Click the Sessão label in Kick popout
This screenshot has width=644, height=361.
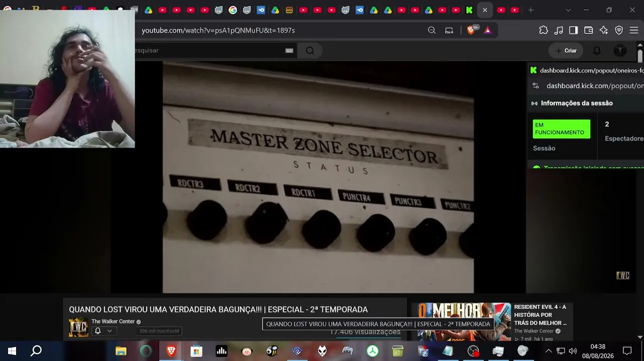tap(544, 148)
